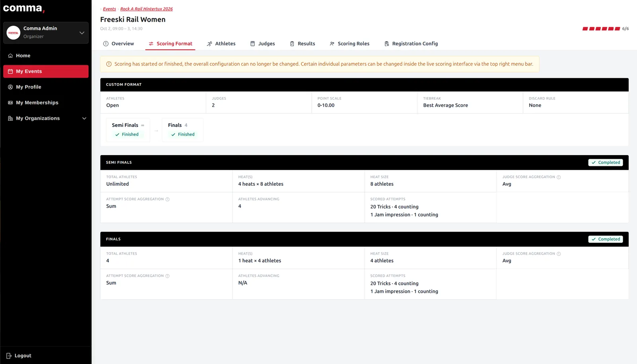The height and width of the screenshot is (364, 637).
Task: Select the Semi Finals round card
Action: click(128, 130)
